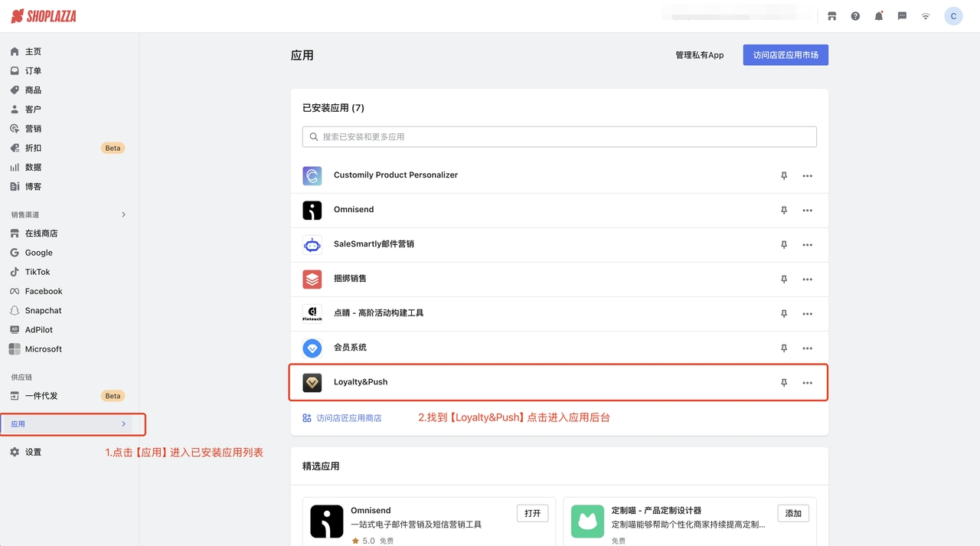
Task: Click 管理私有App
Action: [699, 55]
